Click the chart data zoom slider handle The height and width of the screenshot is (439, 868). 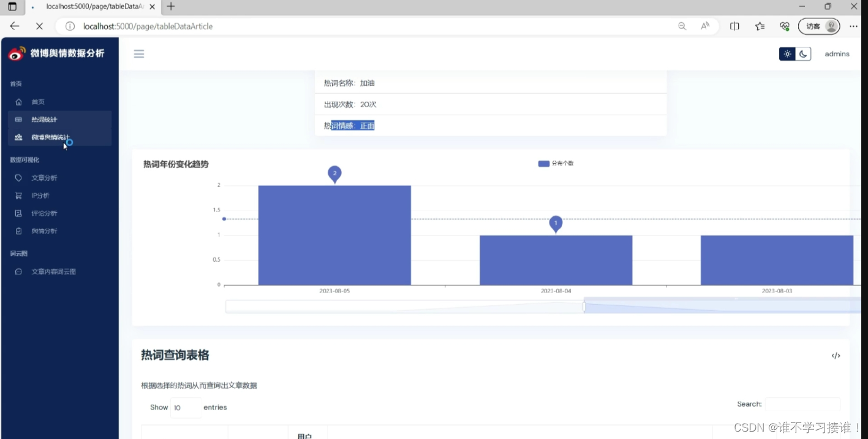[x=584, y=307]
